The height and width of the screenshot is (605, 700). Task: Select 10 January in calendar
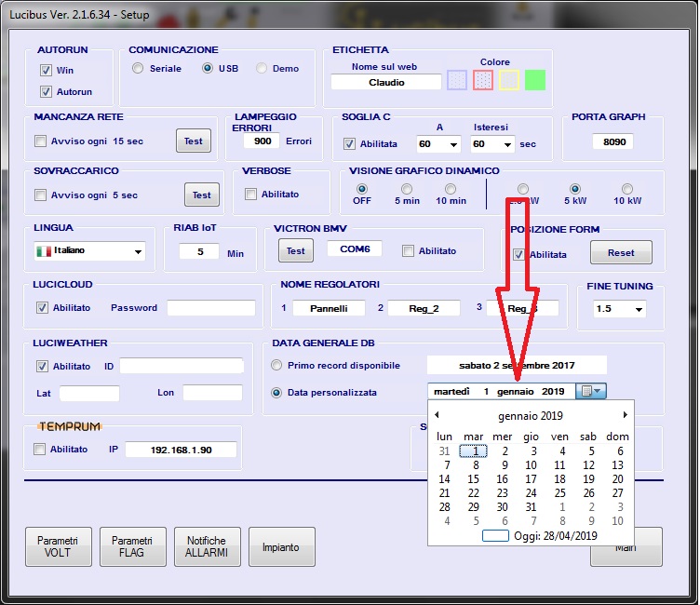(x=531, y=465)
